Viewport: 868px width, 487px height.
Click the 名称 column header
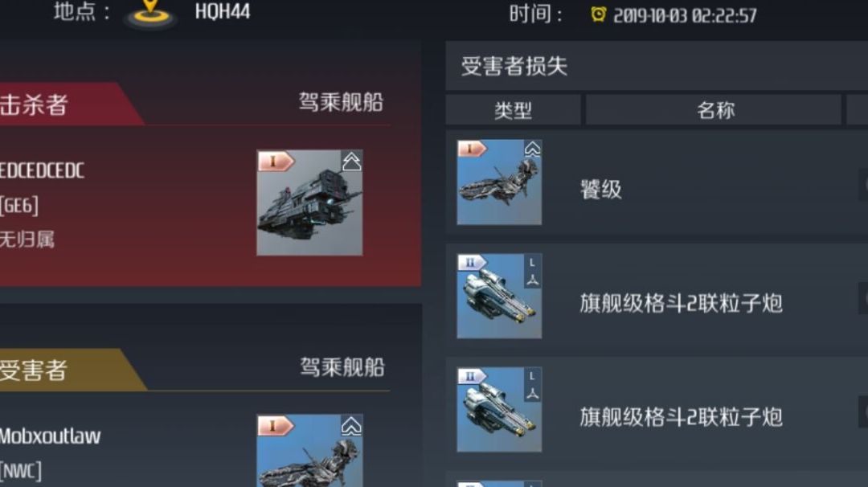coord(714,110)
